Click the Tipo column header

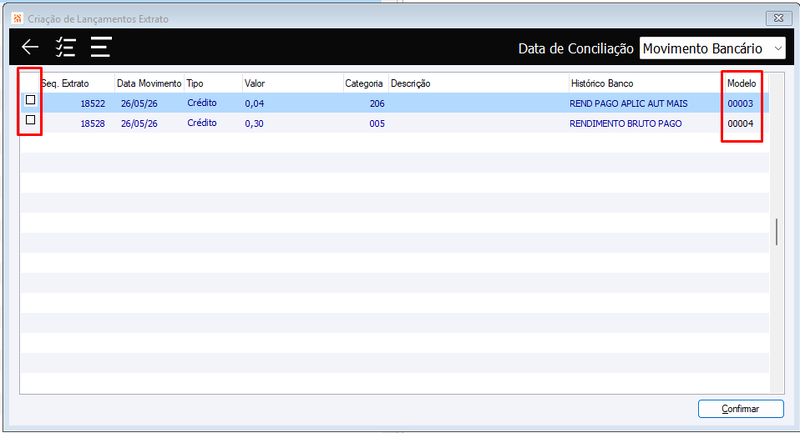coord(195,83)
